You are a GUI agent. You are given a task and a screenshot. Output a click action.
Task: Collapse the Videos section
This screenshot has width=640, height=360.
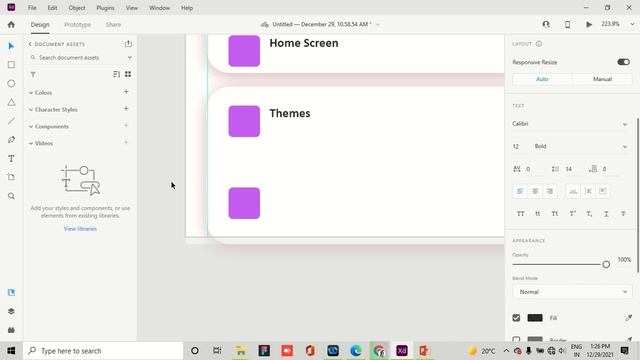click(x=31, y=143)
